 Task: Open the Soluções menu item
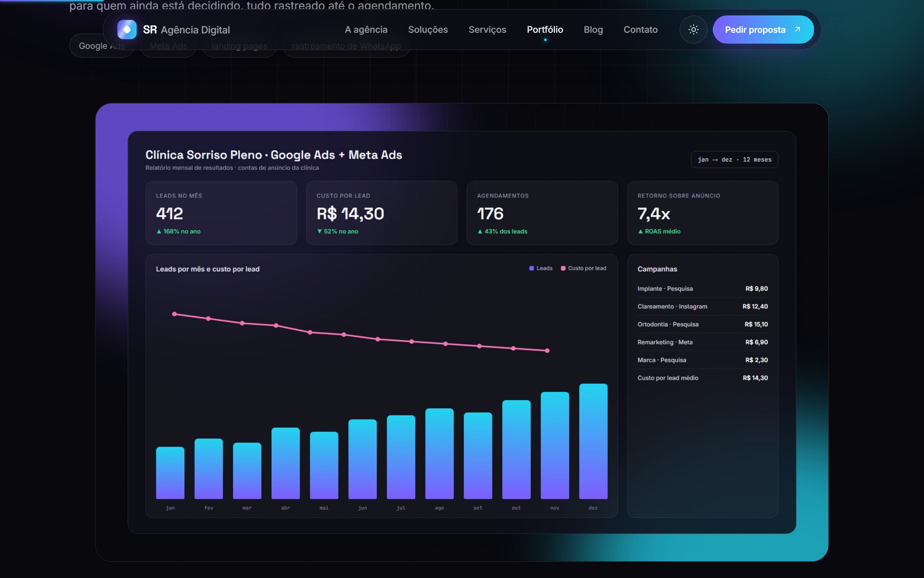pyautogui.click(x=428, y=30)
